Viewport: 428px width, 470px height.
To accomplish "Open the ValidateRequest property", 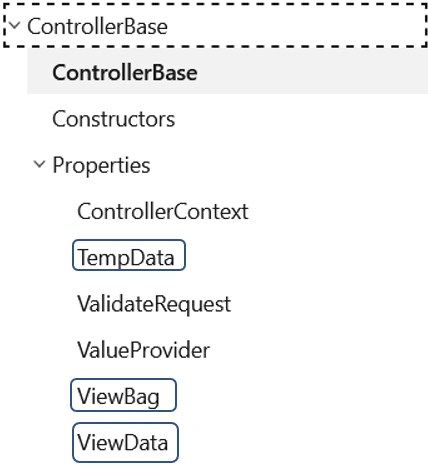I will tap(154, 304).
